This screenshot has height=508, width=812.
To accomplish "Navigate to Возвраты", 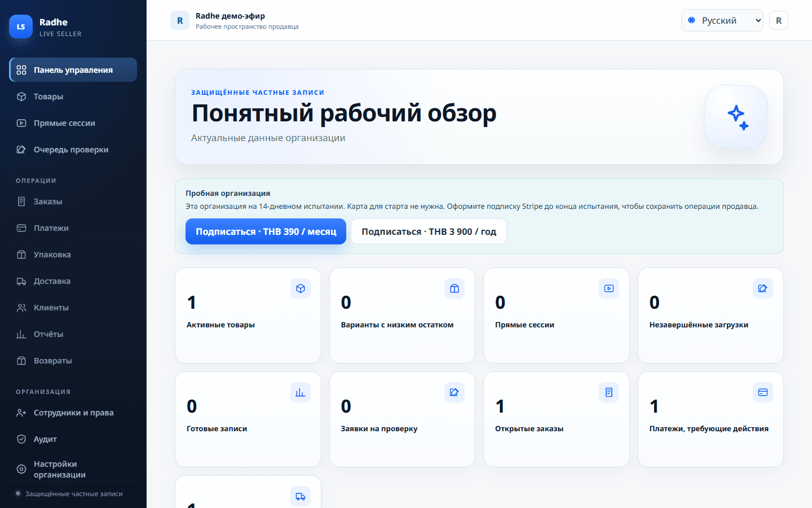I will tap(73, 361).
